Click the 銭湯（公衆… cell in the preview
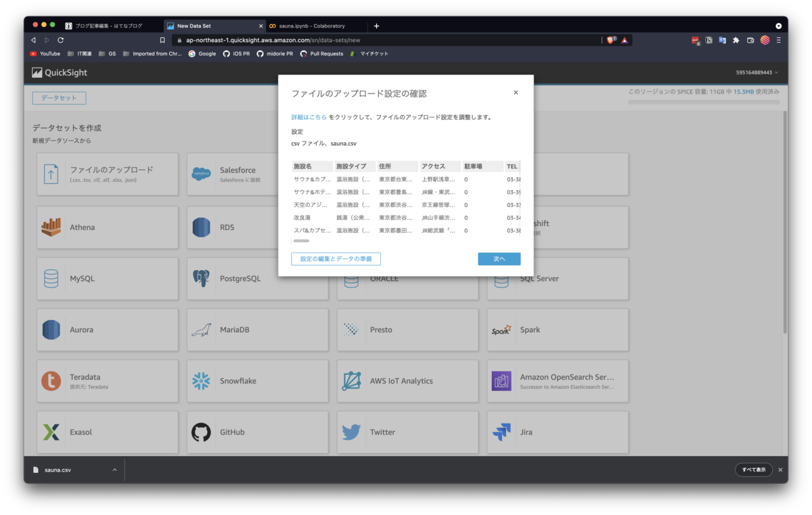 pyautogui.click(x=353, y=218)
